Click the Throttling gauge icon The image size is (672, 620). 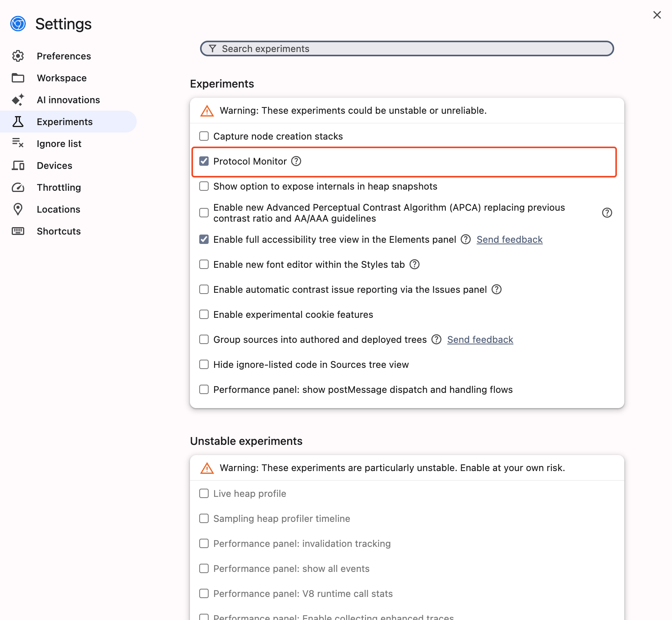(x=18, y=187)
